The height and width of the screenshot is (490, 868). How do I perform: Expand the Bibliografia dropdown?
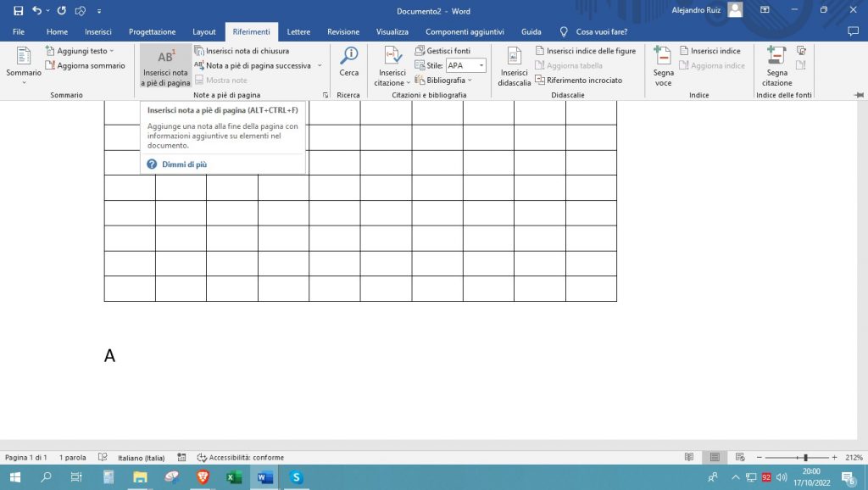[470, 81]
